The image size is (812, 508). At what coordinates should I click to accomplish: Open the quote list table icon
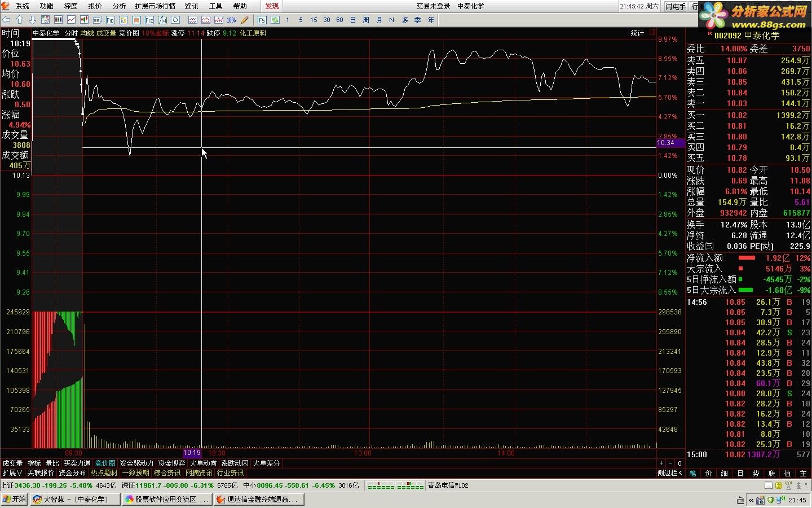click(58, 20)
